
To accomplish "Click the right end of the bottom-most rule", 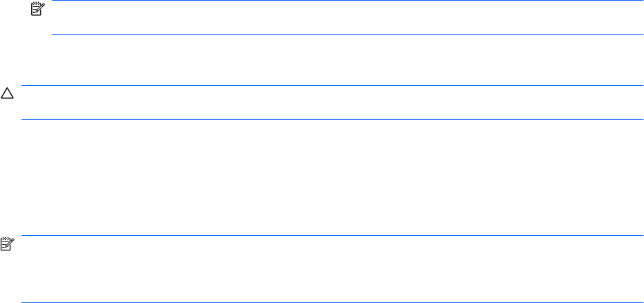I will pyautogui.click(x=639, y=302).
